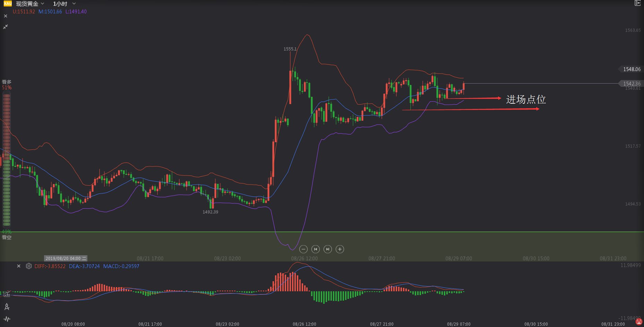This screenshot has width=644, height=327.
Task: Click the red icon at bottom-right corner
Action: (x=639, y=322)
